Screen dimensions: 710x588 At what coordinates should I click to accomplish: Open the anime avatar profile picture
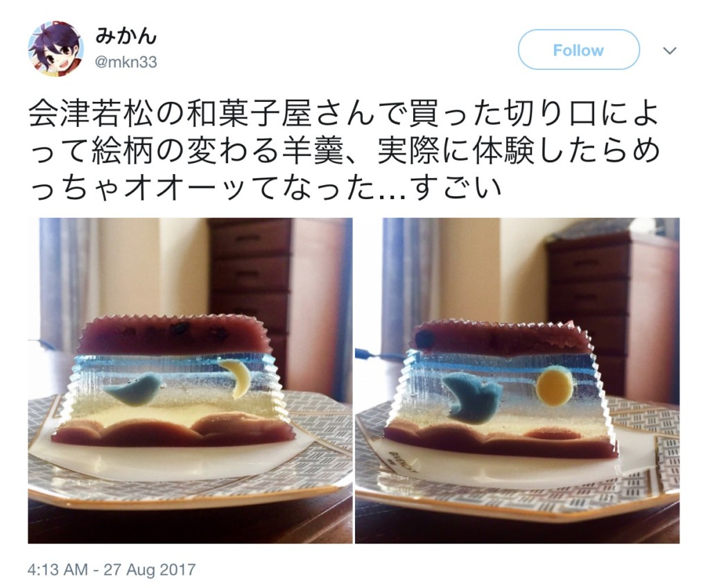coord(55,49)
